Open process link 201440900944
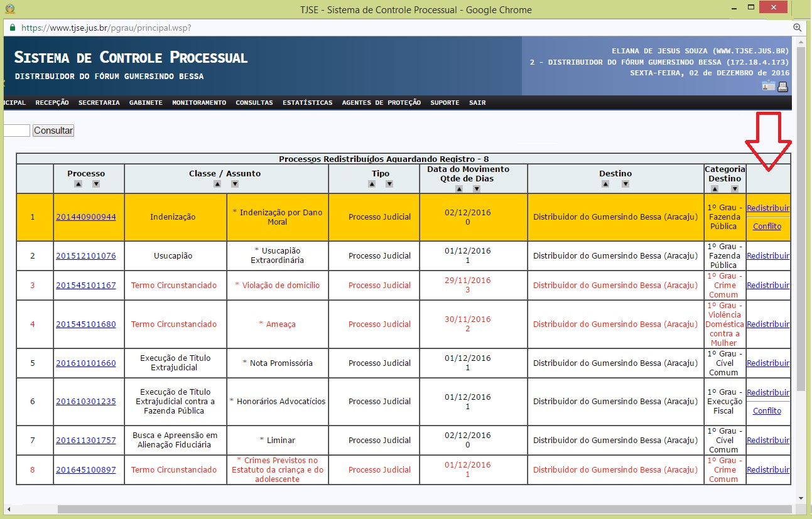Image resolution: width=812 pixels, height=519 pixels. pyautogui.click(x=86, y=217)
